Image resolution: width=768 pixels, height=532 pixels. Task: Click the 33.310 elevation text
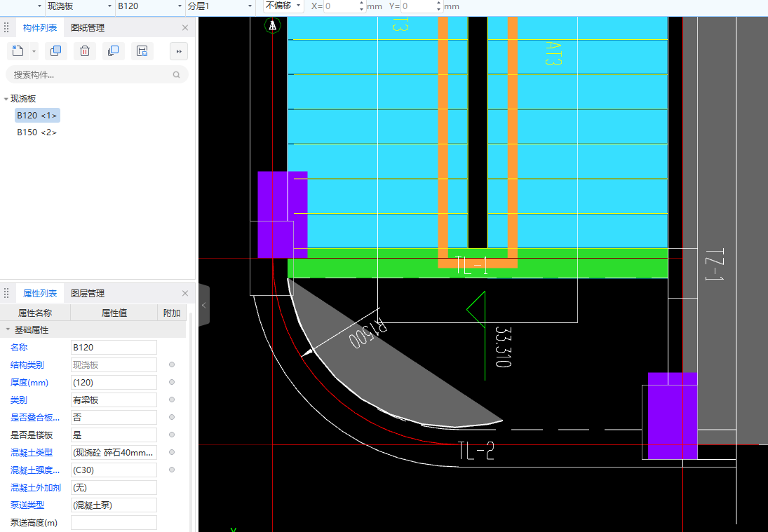click(503, 347)
